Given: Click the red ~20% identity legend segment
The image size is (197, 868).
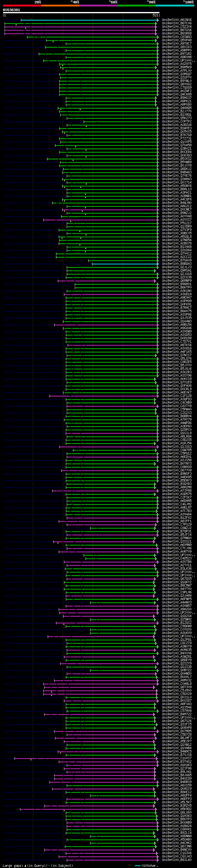Looking at the screenshot, I should [22, 6].
